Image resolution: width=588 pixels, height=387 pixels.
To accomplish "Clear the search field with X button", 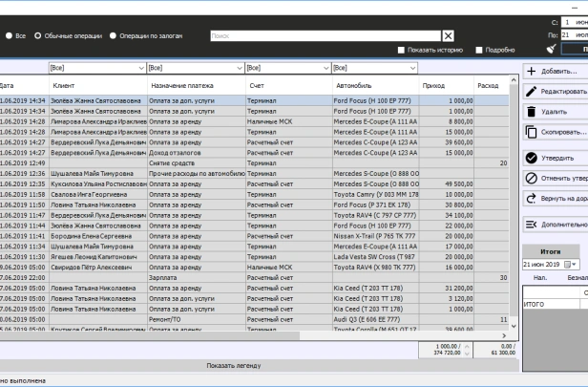I will [448, 35].
